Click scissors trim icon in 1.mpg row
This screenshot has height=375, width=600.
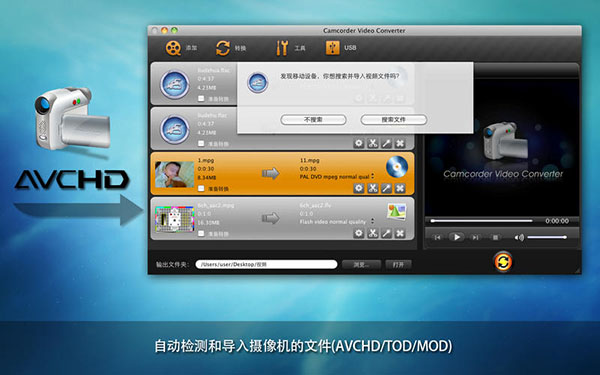point(372,188)
